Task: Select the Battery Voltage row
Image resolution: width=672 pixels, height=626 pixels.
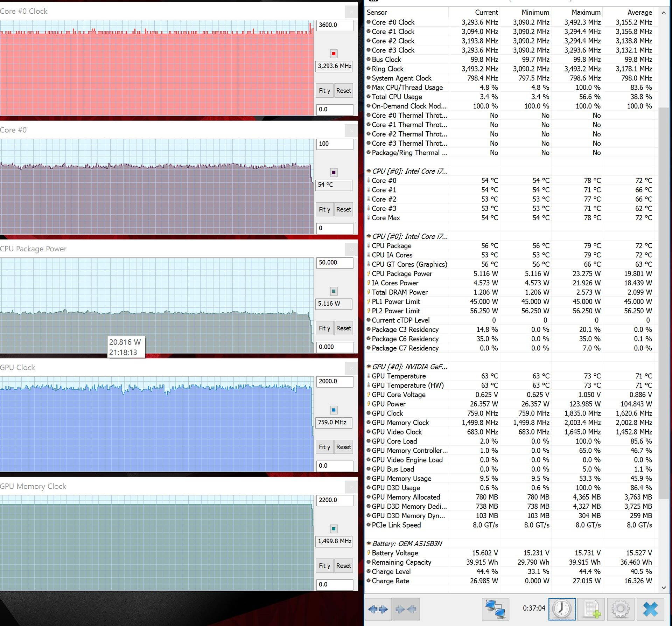Action: coord(510,553)
